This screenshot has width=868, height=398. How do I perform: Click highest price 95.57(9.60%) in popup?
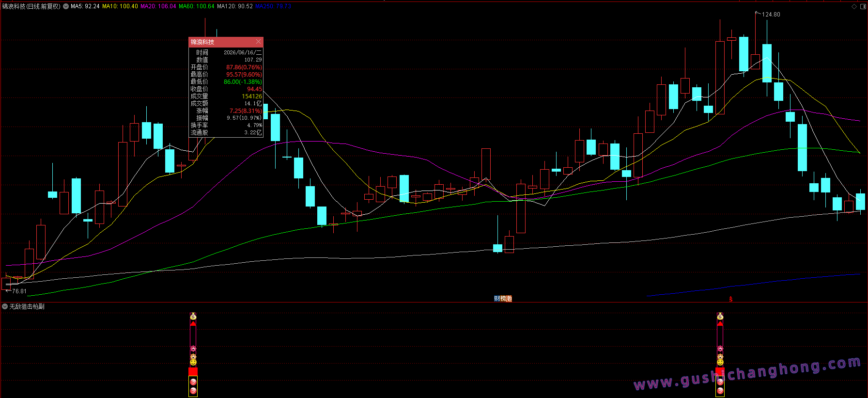tap(244, 74)
